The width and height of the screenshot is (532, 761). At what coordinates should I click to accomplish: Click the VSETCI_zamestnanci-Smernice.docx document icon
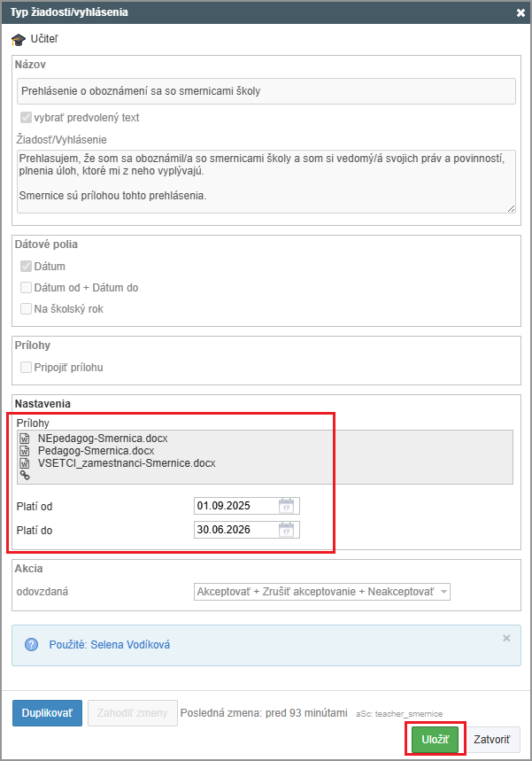[x=25, y=462]
